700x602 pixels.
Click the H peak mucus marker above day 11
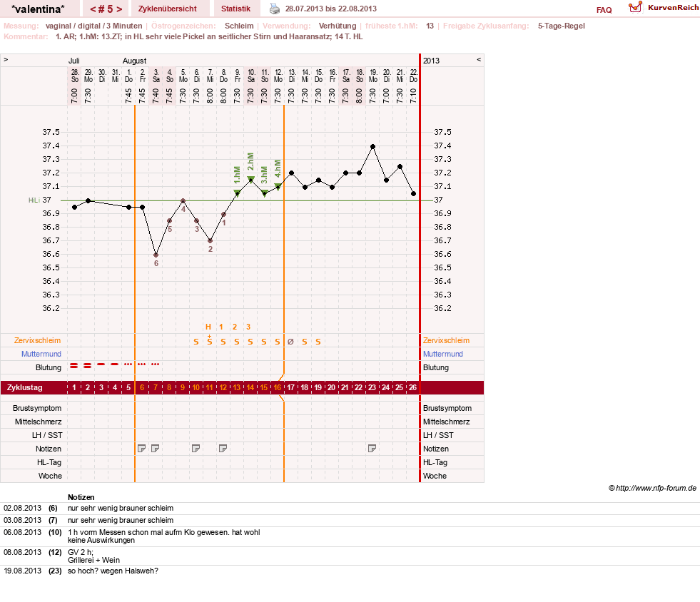208,327
